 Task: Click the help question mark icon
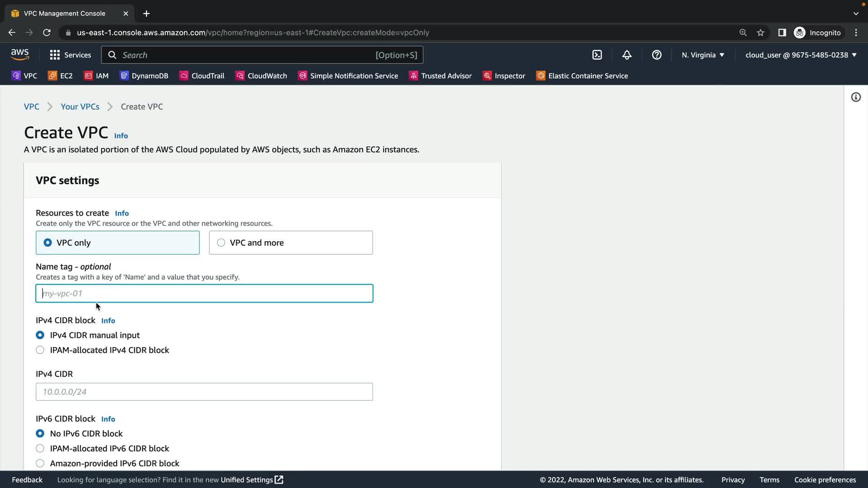(656, 55)
